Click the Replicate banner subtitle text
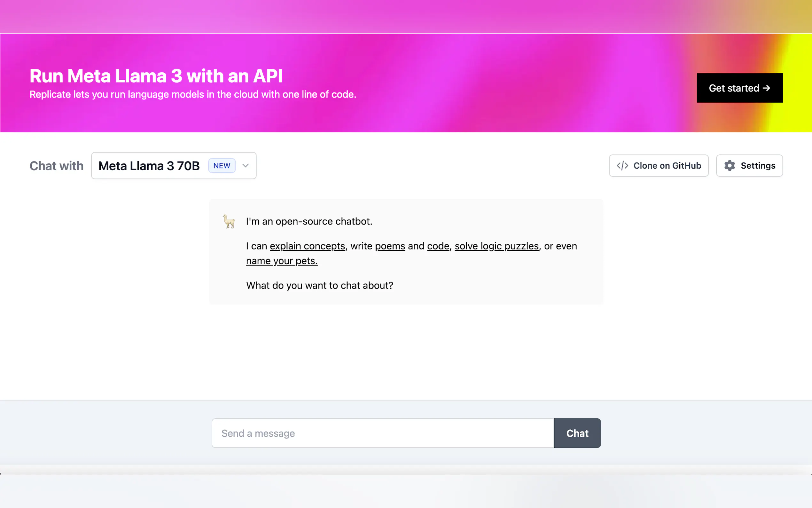 tap(193, 95)
